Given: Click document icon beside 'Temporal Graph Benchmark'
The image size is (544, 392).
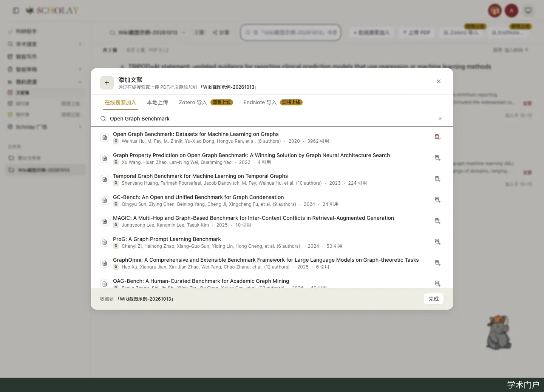Looking at the screenshot, I should click(105, 179).
